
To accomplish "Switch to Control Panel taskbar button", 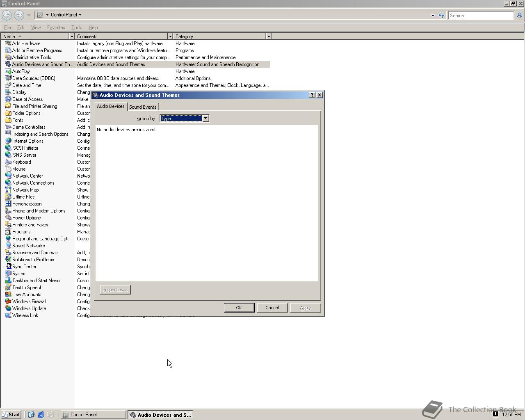I will tap(94, 415).
